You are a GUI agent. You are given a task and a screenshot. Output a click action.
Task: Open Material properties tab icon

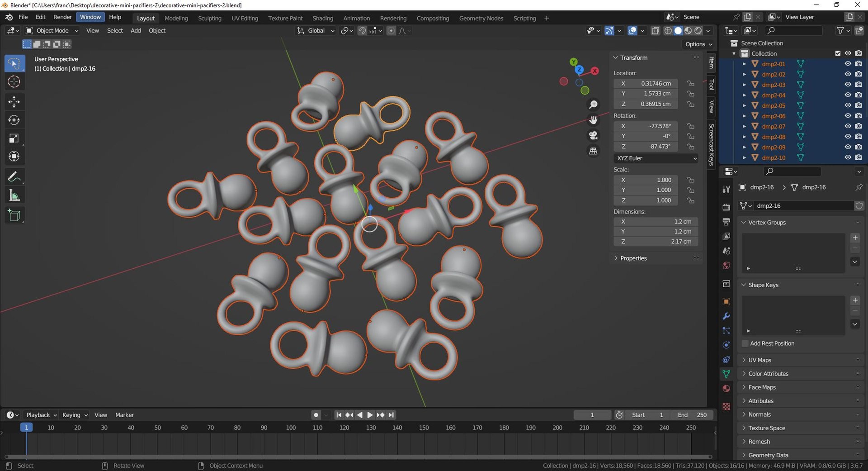coord(726,389)
